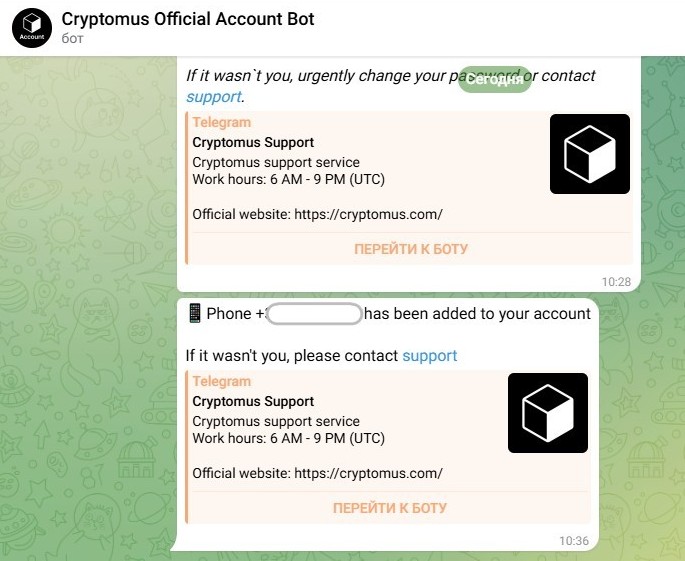Screen dimensions: 685x561
Task: Click the Сегодня date badge
Action: (495, 79)
